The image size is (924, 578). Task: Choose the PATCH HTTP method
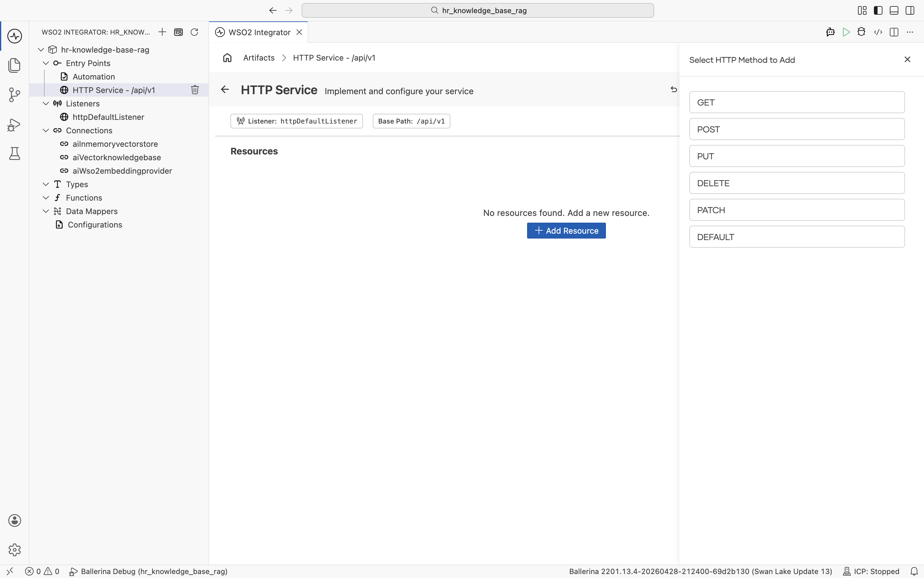point(797,210)
